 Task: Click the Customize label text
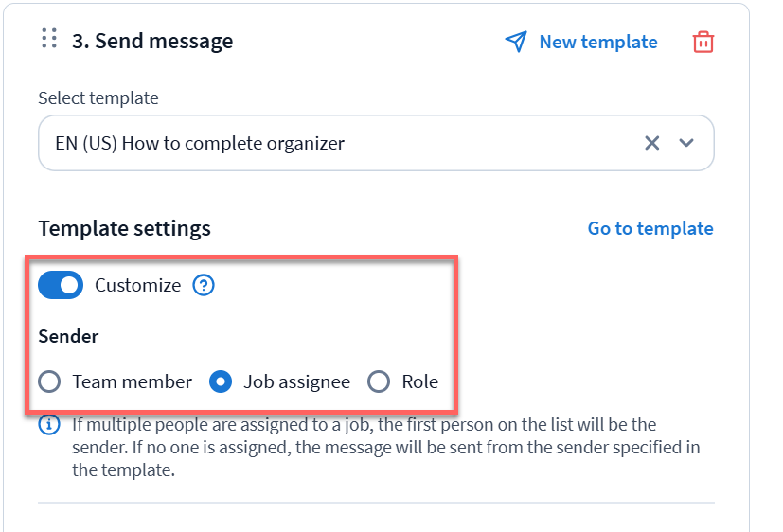137,285
